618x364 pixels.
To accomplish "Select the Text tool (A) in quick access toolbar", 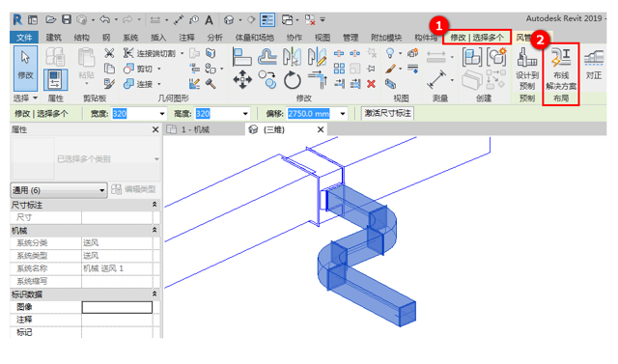I will (x=209, y=19).
